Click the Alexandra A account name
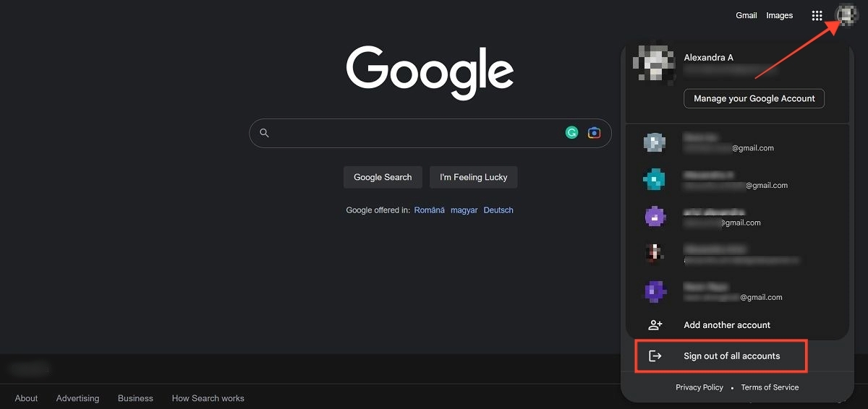Image resolution: width=868 pixels, height=409 pixels. pos(709,58)
